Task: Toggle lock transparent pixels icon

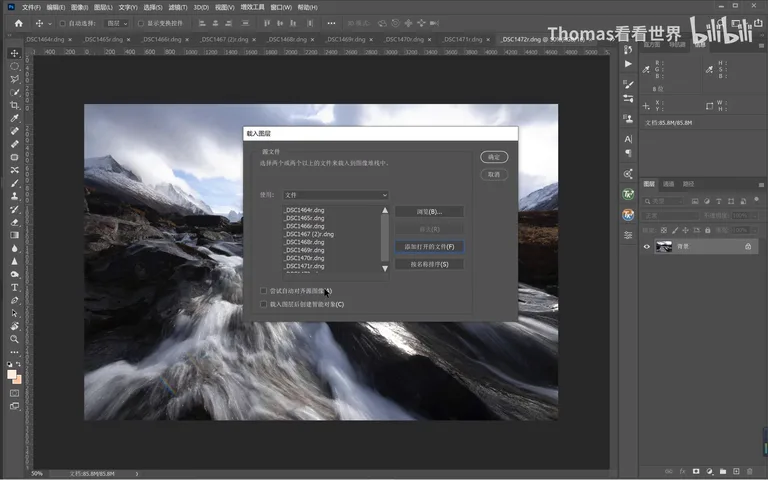Action: point(664,230)
